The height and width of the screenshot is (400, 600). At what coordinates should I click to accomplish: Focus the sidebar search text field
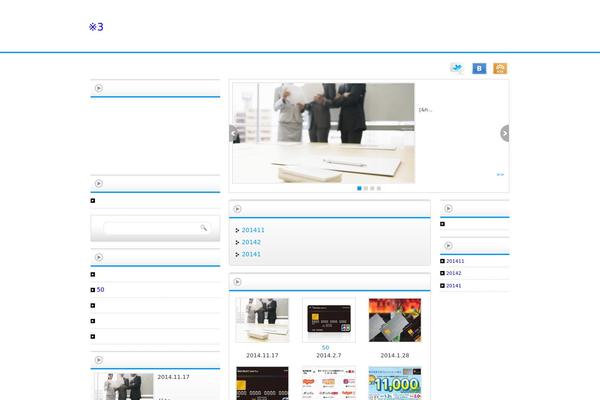152,228
